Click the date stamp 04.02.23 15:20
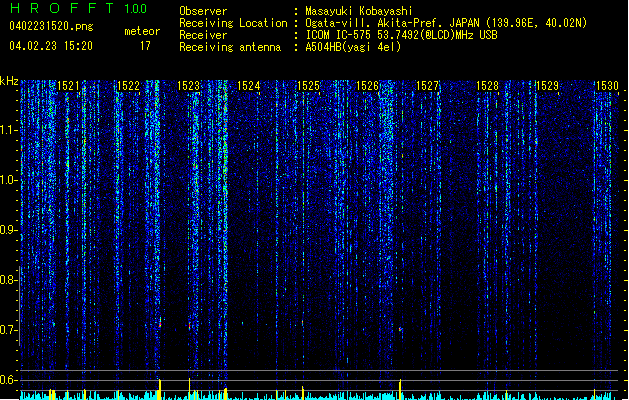This screenshot has height=400, width=629. pyautogui.click(x=51, y=46)
